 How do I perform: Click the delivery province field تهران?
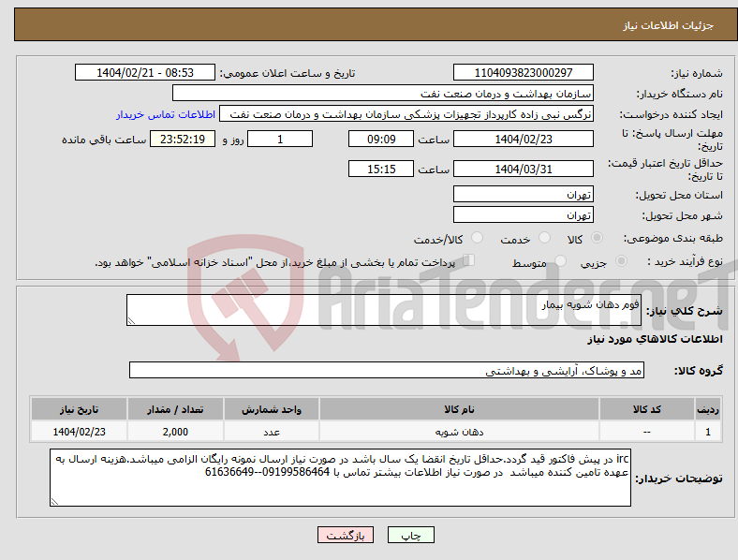coord(524,194)
